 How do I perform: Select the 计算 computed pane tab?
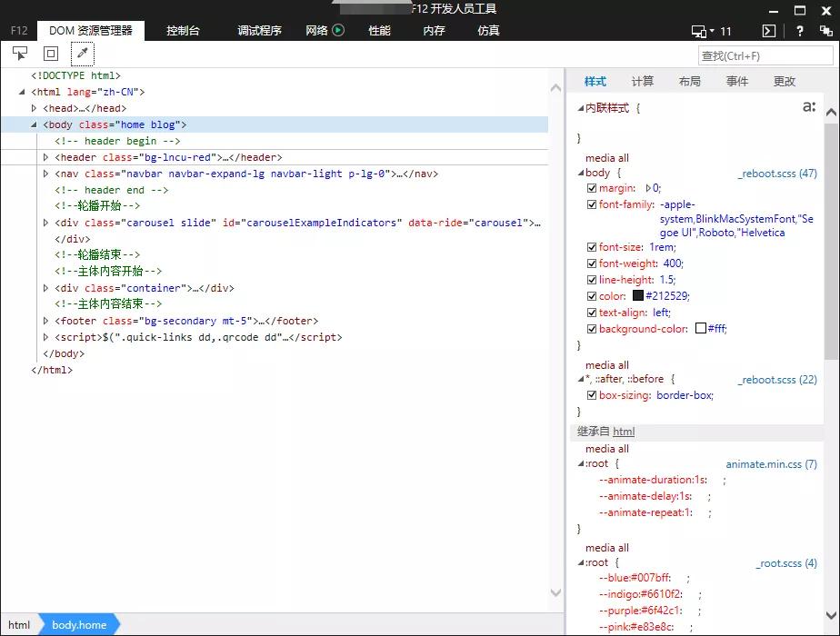point(643,82)
